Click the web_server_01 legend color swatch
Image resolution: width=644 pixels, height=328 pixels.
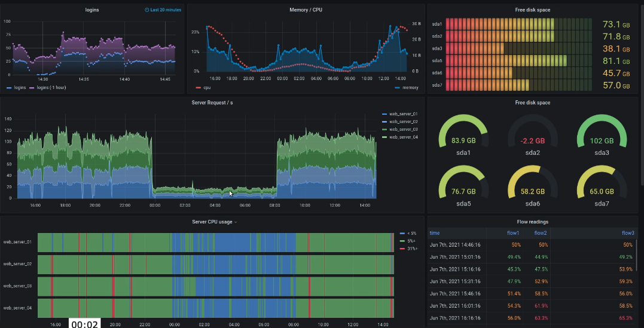[384, 114]
